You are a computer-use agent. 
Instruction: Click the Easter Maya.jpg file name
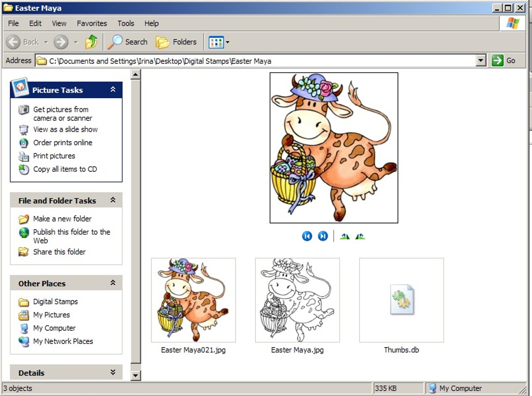[297, 350]
